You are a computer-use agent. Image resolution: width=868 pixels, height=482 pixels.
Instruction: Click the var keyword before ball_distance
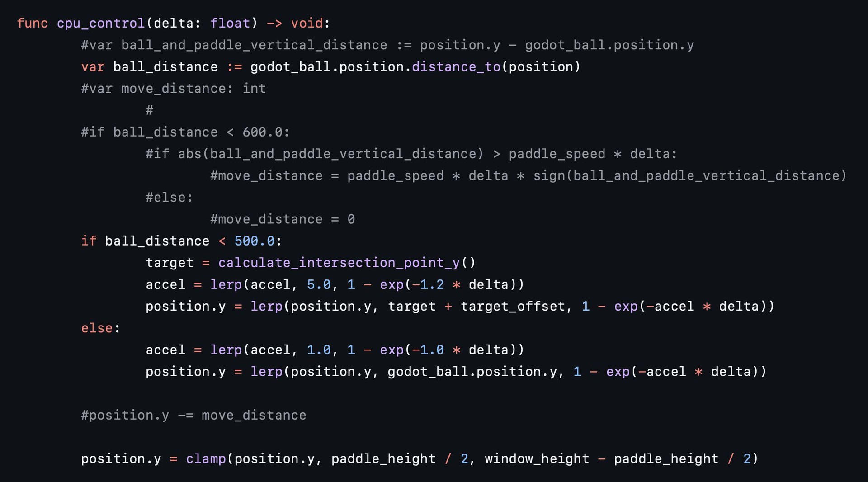93,67
